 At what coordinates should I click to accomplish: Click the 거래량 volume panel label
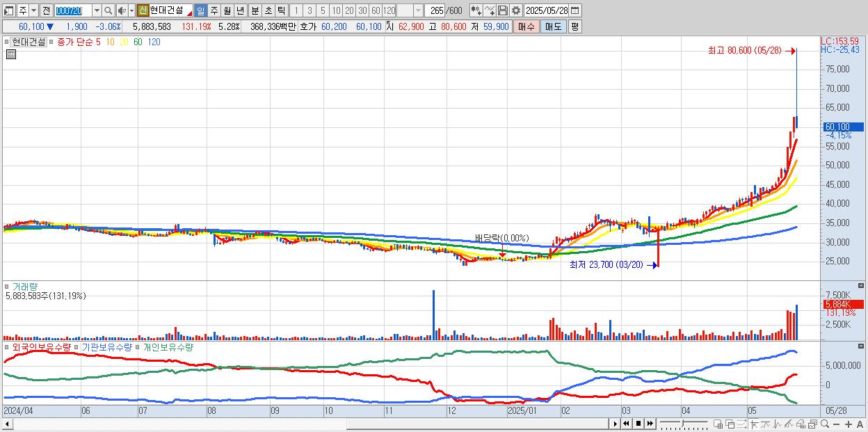25,286
